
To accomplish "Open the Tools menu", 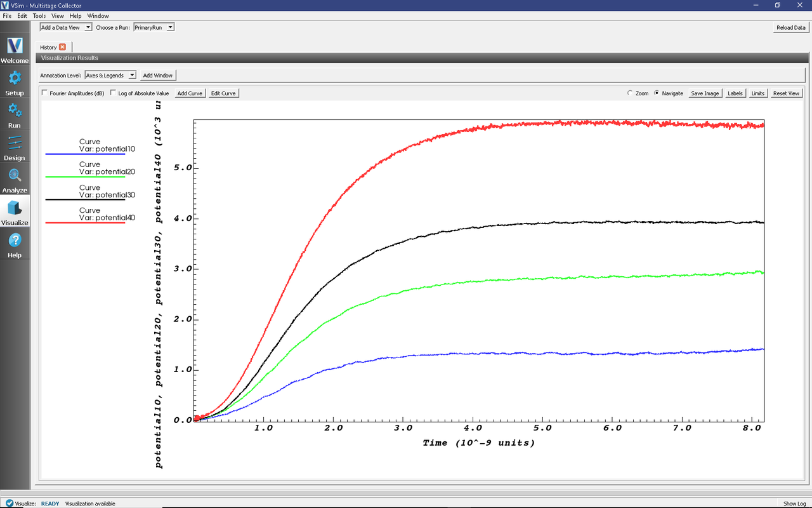I will coord(39,15).
